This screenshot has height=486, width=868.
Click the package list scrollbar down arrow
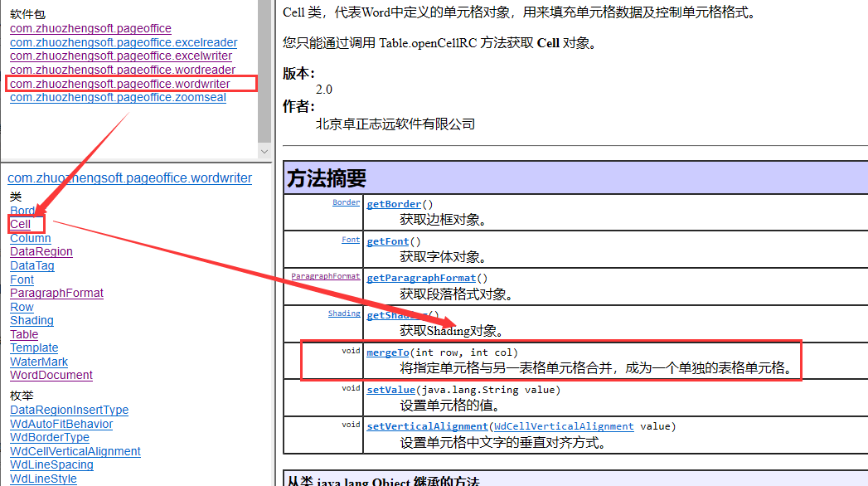[264, 152]
